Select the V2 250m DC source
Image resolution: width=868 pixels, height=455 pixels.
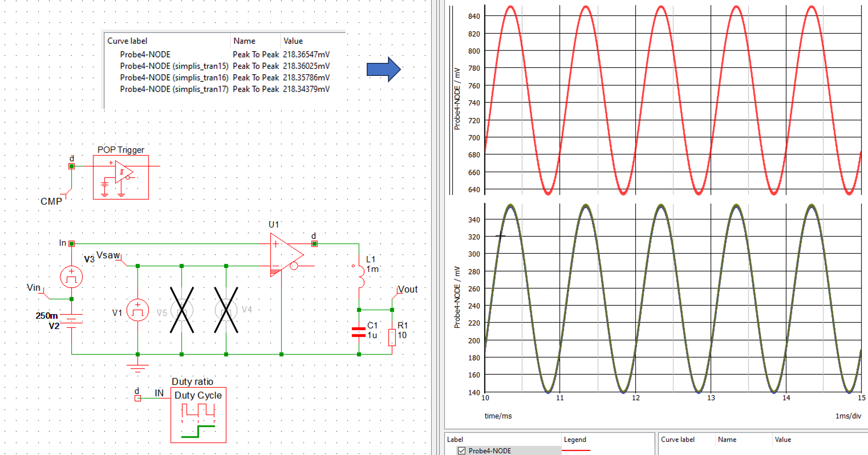(x=72, y=321)
